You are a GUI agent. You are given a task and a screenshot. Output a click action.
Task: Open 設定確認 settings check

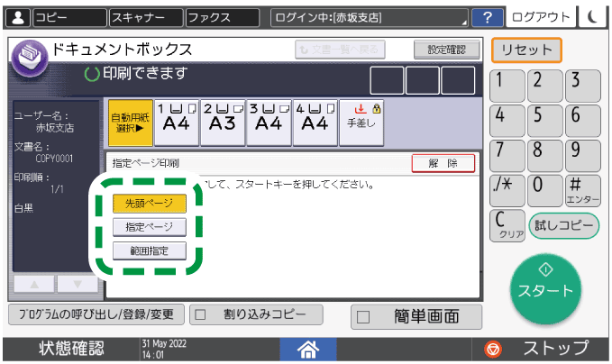click(x=446, y=50)
